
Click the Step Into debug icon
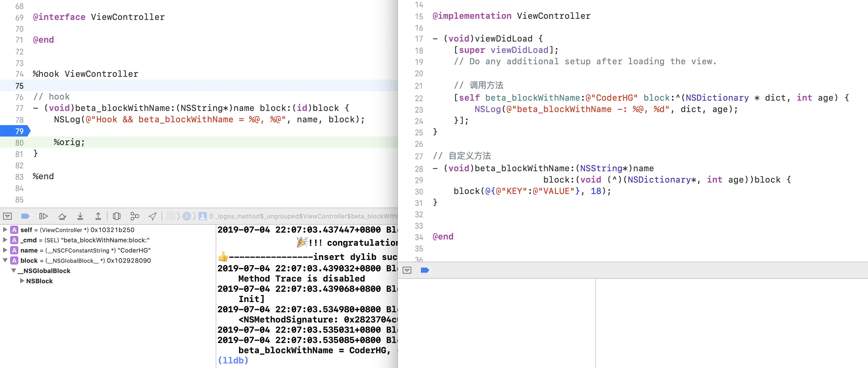80,216
